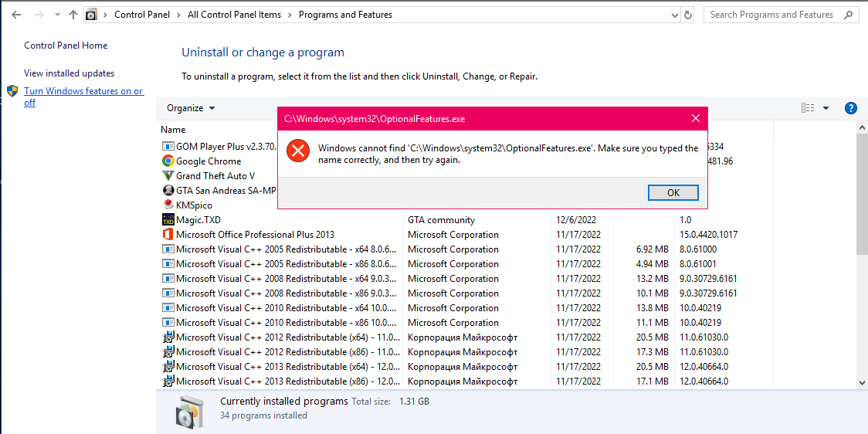Select Visual C++ 2010 x64 icon
The image size is (868, 434).
pyautogui.click(x=168, y=308)
